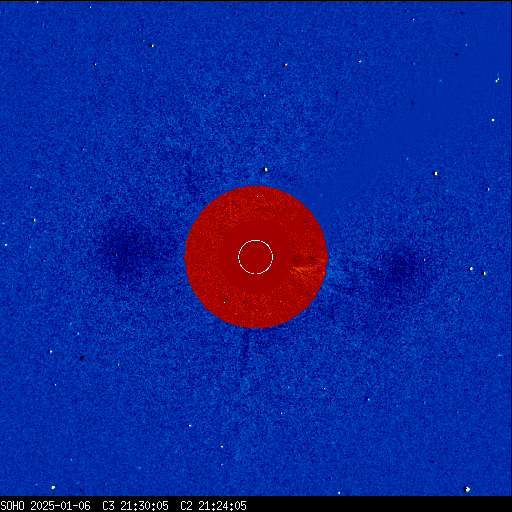Click inside the white Sun outline circle

(255, 257)
